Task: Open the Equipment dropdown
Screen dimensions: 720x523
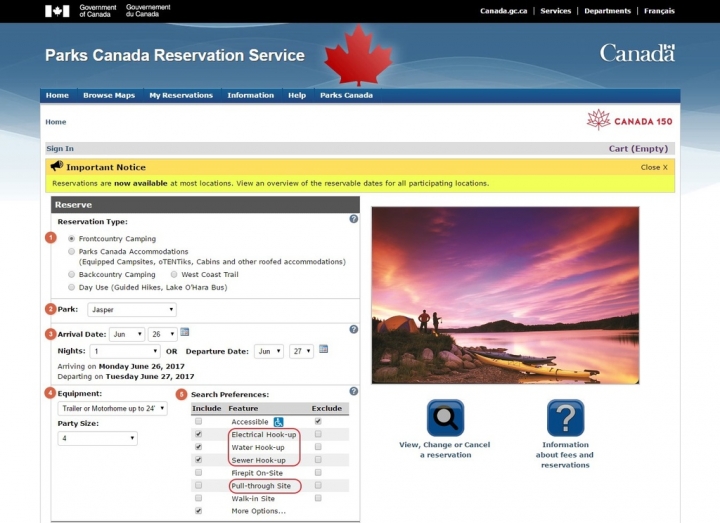Action: (x=112, y=408)
